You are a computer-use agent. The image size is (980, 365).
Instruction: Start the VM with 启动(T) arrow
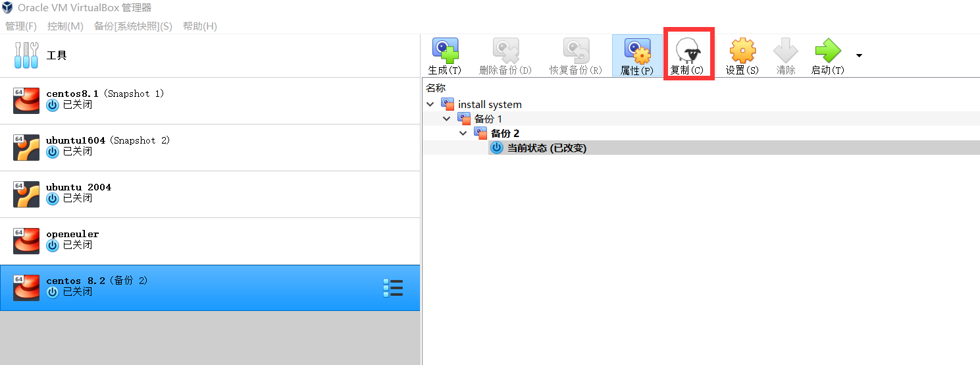[827, 50]
